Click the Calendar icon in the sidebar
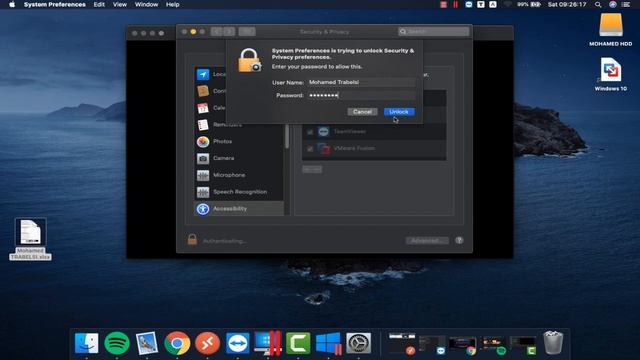 click(203, 108)
